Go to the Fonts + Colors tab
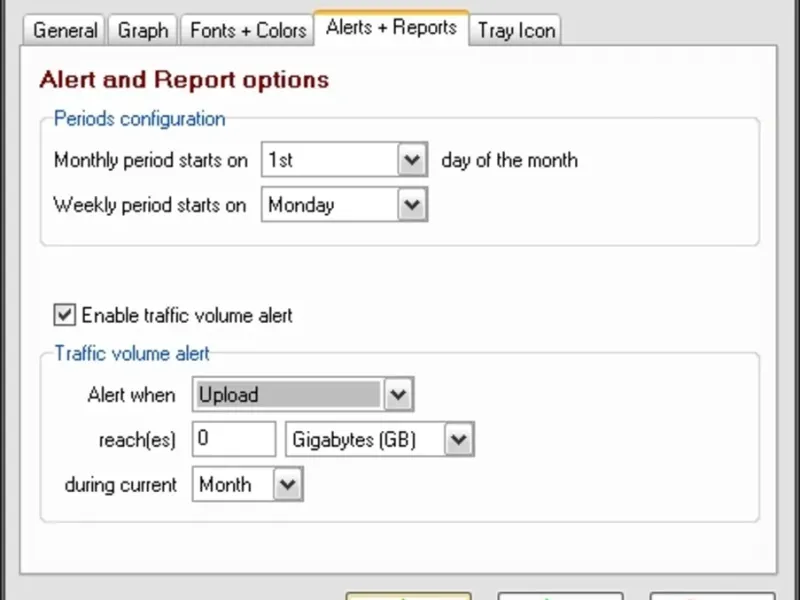 coord(248,30)
